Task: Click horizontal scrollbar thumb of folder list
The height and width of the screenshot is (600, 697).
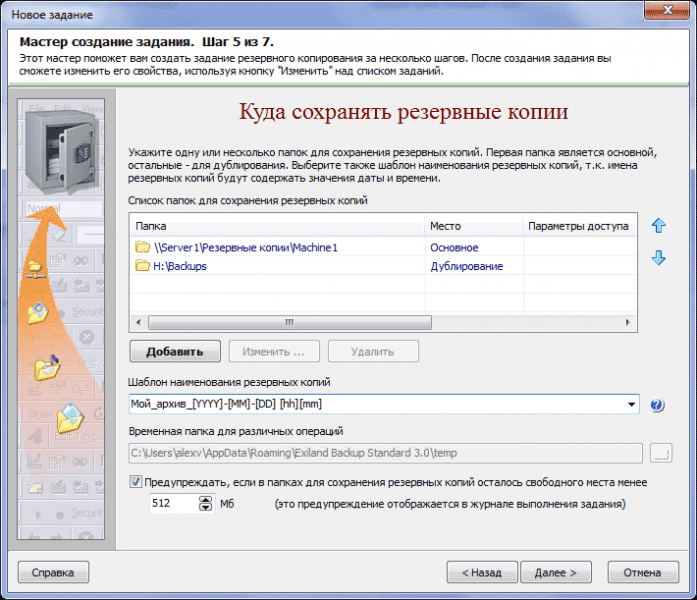Action: coord(289,322)
